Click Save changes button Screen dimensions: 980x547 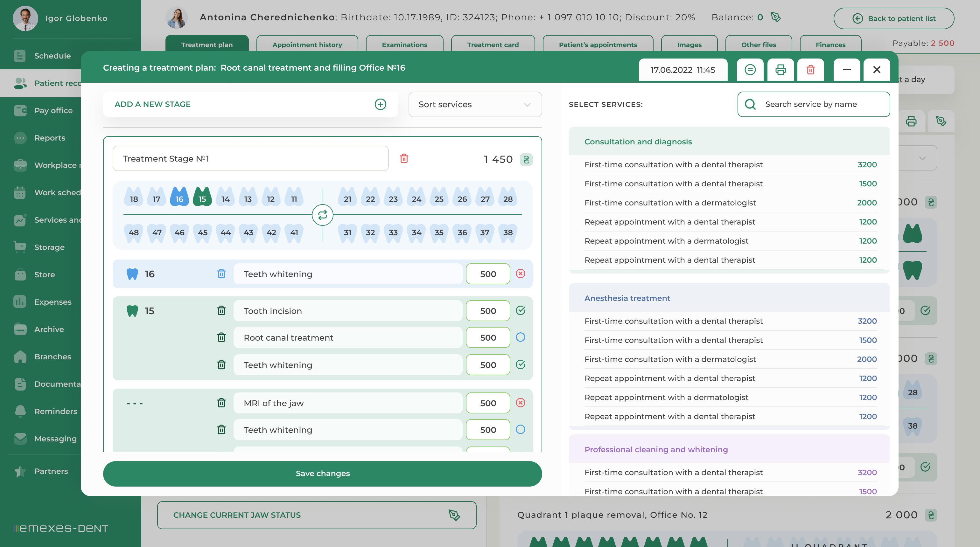(x=322, y=473)
